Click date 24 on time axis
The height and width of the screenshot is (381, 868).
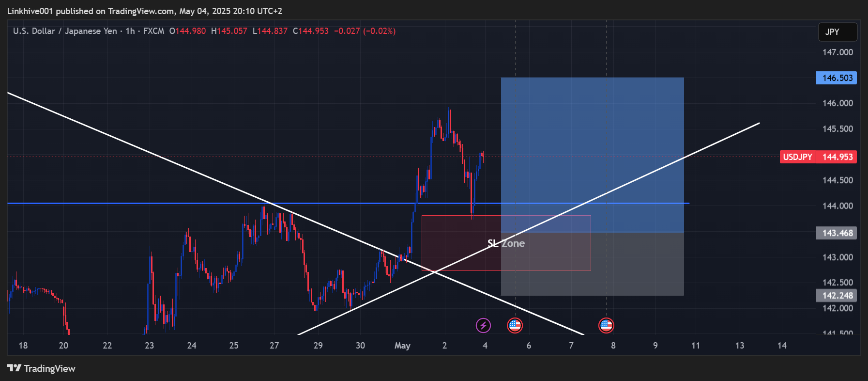point(192,346)
